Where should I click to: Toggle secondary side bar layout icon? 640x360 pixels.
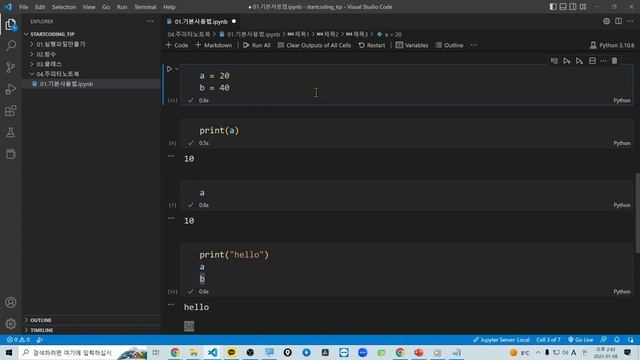click(573, 7)
